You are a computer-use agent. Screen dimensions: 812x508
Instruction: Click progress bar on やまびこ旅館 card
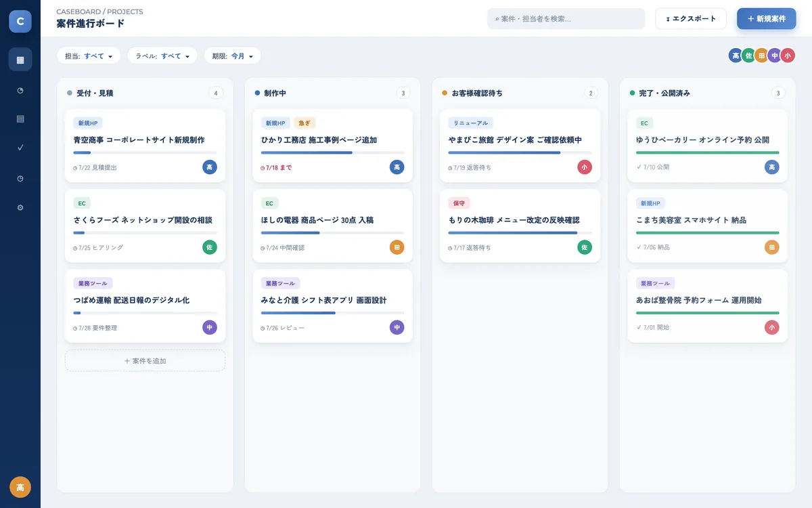(x=520, y=152)
